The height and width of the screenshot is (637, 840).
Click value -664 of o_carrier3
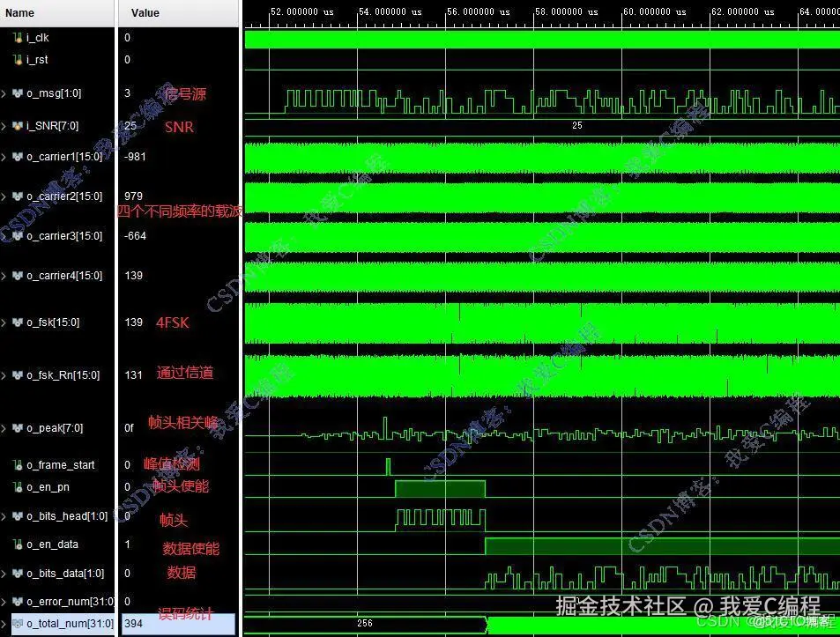coord(135,236)
